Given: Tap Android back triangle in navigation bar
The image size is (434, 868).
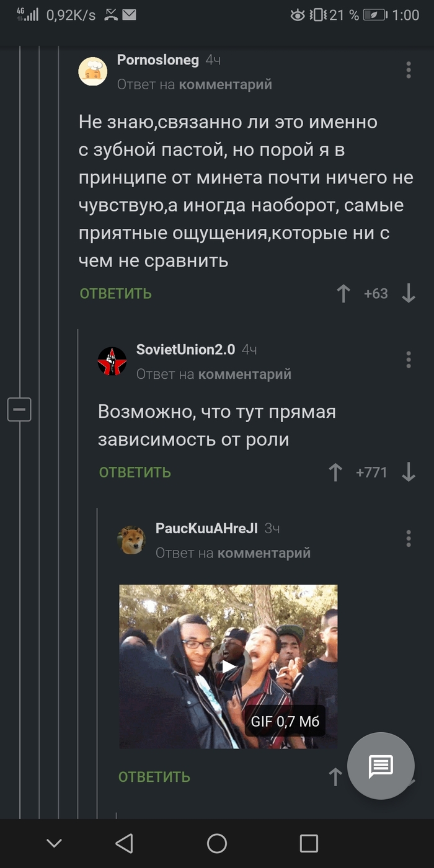Looking at the screenshot, I should pos(125,843).
